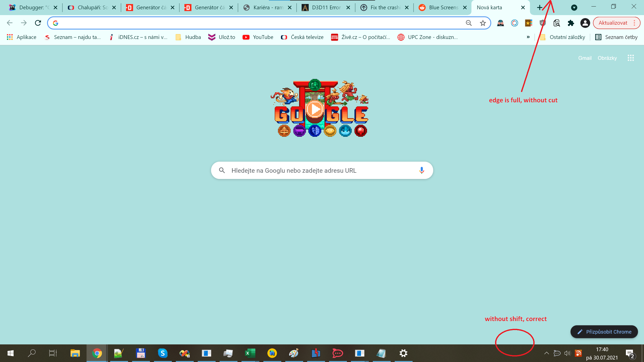Click the document search extension icon
The height and width of the screenshot is (362, 644).
(x=557, y=23)
